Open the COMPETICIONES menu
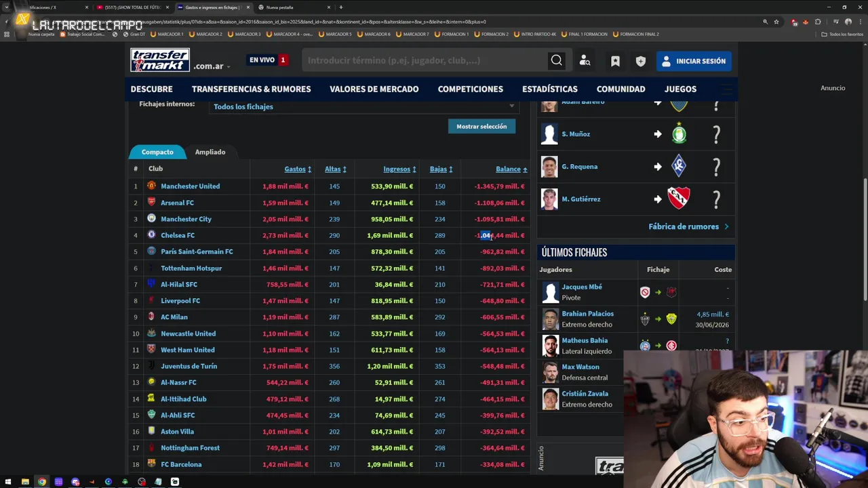Image resolution: width=868 pixels, height=488 pixels. coord(470,89)
